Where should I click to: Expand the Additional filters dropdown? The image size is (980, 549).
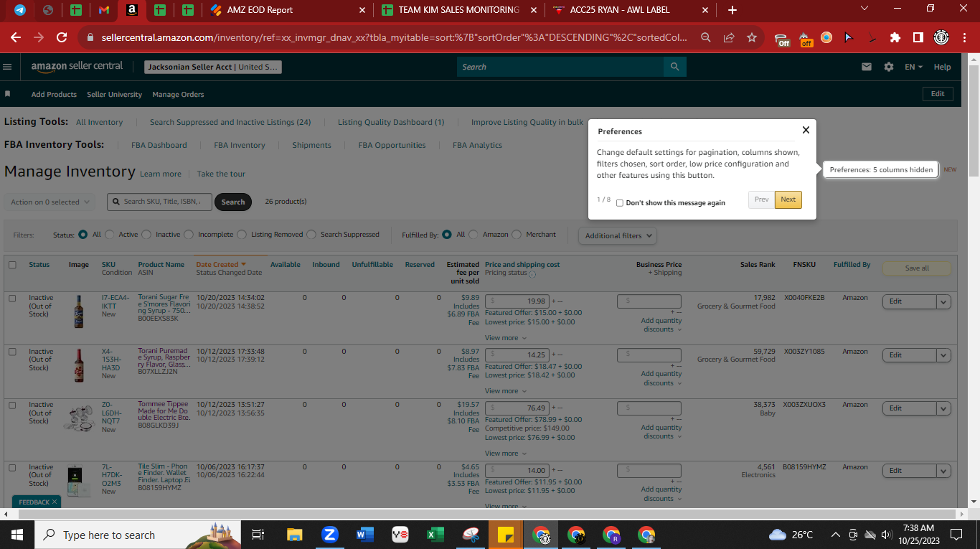tap(618, 235)
